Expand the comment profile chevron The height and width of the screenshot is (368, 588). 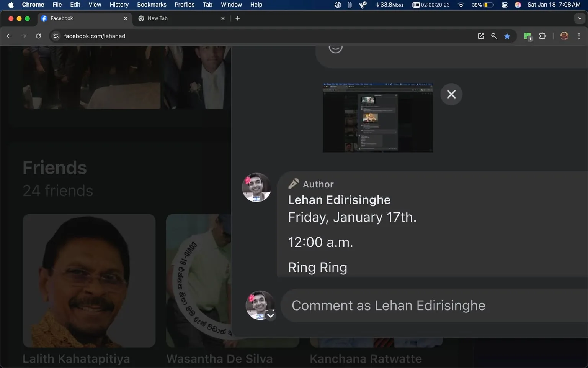pyautogui.click(x=271, y=315)
